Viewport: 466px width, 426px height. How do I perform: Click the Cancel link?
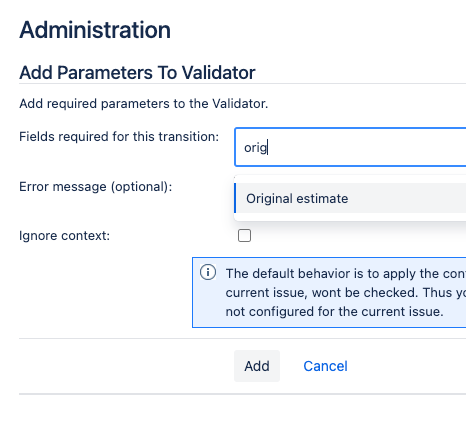(325, 366)
